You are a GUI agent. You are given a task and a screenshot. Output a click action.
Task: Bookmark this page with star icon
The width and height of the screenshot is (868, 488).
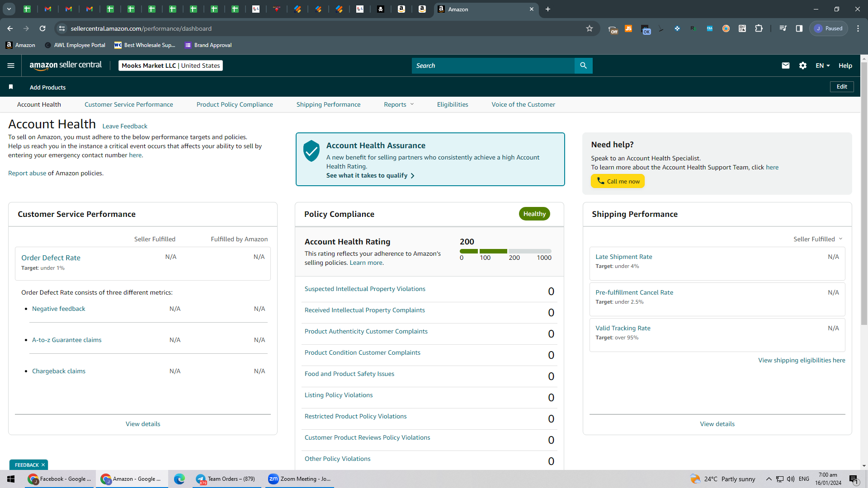pos(590,28)
